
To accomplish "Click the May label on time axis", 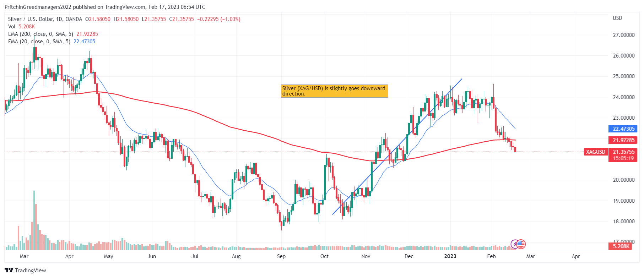I will (108, 256).
